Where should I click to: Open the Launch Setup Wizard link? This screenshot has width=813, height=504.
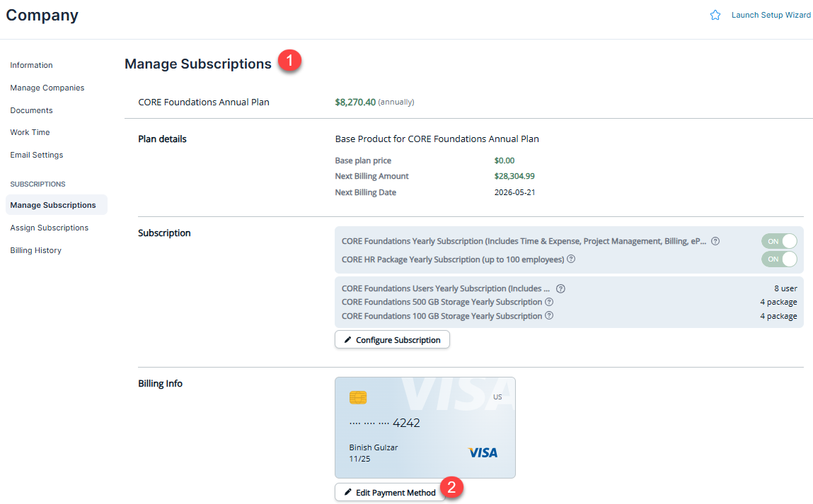[x=771, y=15]
